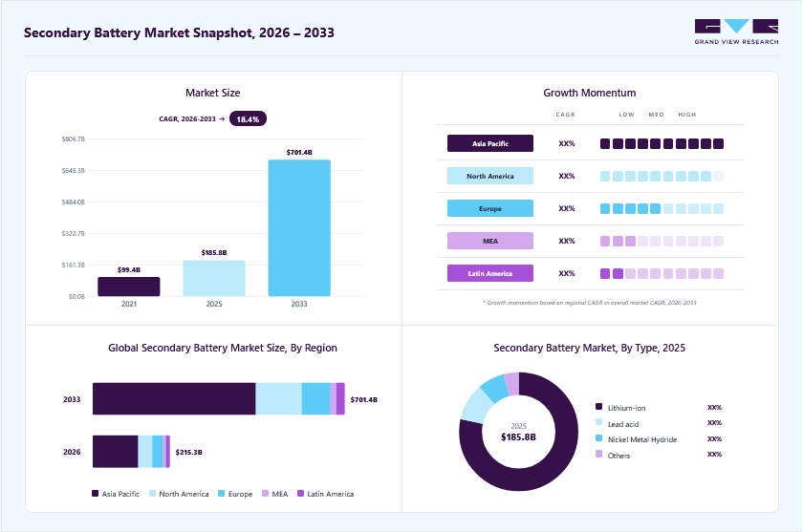Click the $701.4B value beside 2033 stacked bar
Screen dimensions: 803x532
click(364, 399)
